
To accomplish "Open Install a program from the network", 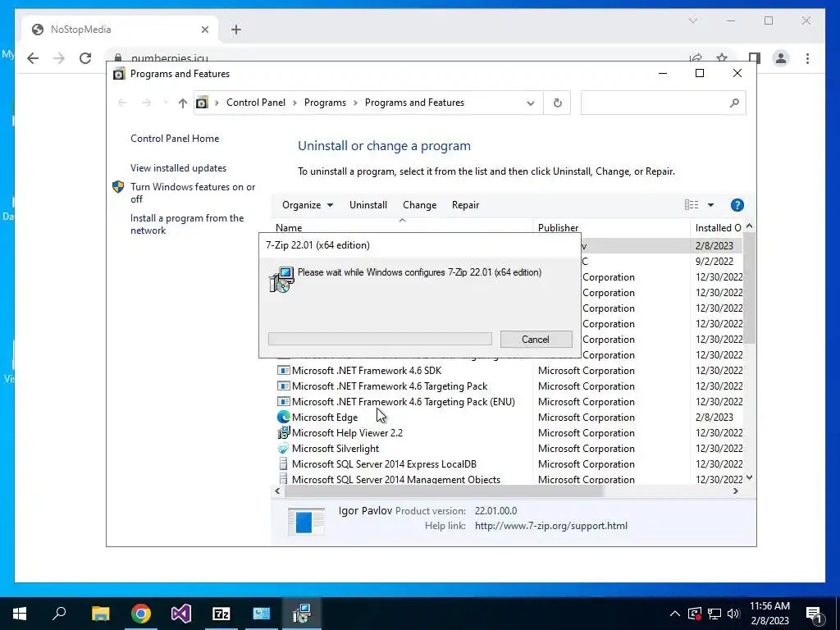I will click(187, 225).
